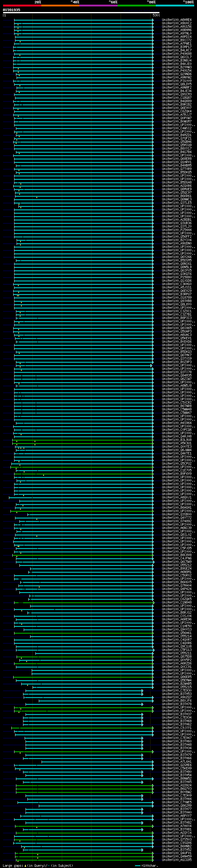Select the UniRef100_Q6XIL7 label
Screen dimensions: 197x868
point(177,57)
